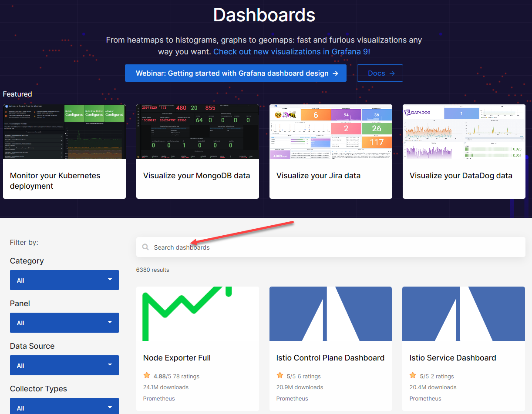
Task: Open the Monitor your Kubernetes deployment thumbnail
Action: click(64, 132)
